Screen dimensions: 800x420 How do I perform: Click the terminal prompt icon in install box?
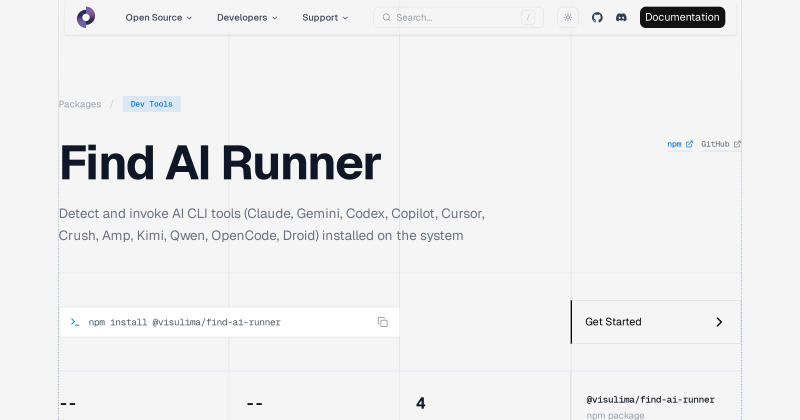(x=75, y=322)
